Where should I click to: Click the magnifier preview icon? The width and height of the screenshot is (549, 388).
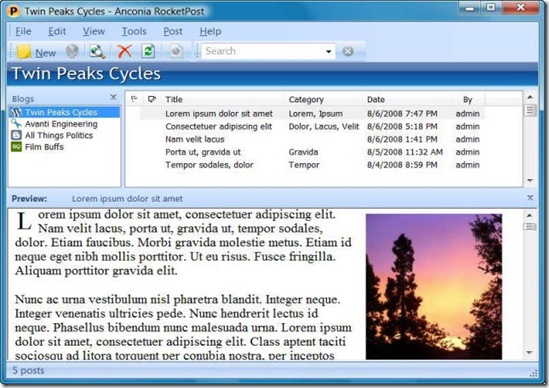[x=97, y=51]
